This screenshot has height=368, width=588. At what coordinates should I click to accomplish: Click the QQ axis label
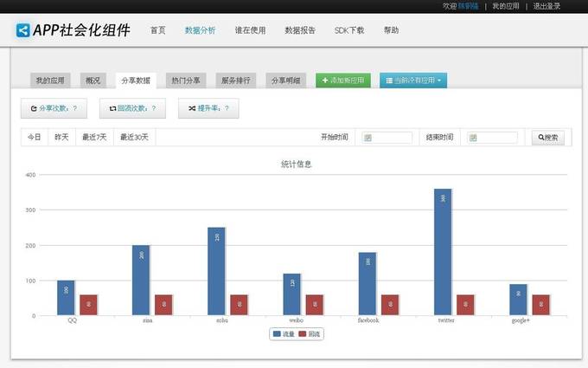tap(73, 320)
